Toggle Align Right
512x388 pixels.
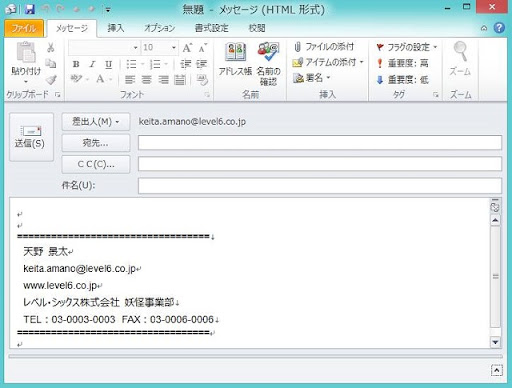[163, 80]
